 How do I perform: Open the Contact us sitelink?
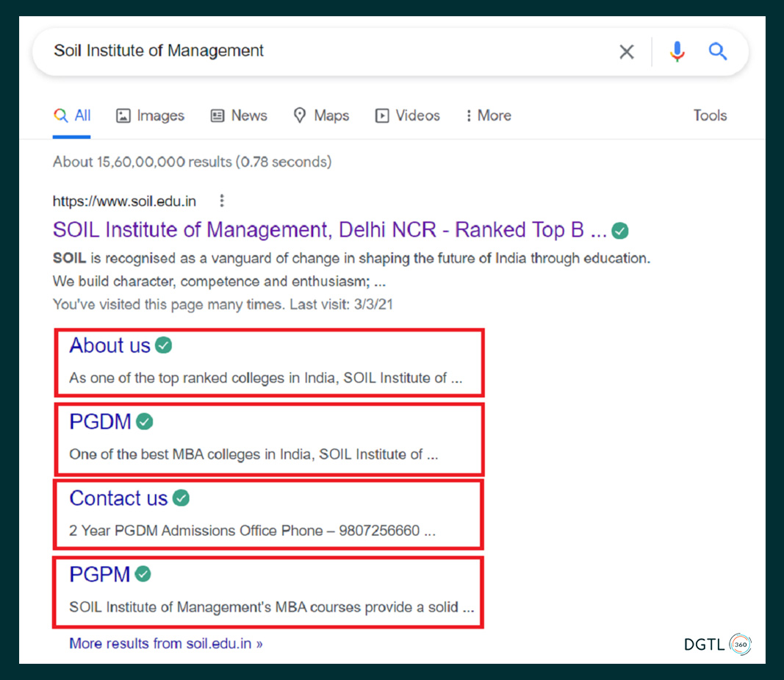coord(118,498)
